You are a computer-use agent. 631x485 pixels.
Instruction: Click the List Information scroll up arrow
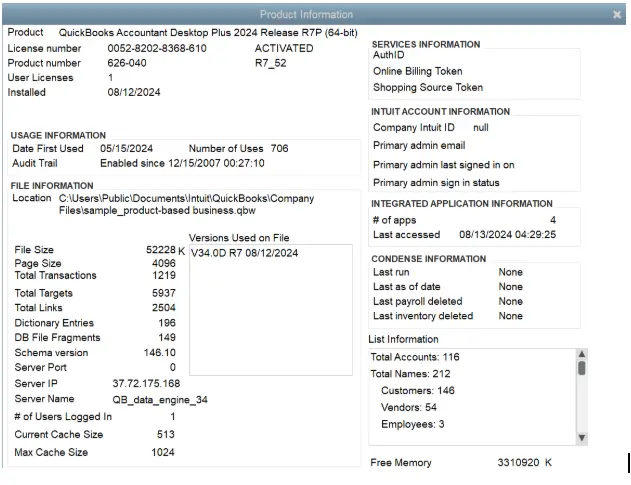[x=582, y=354]
